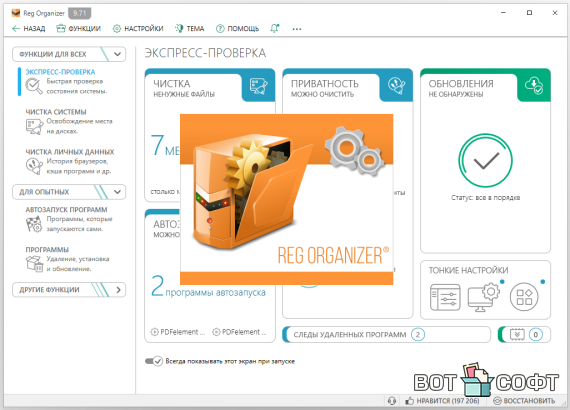Click the first PDFelement startup entry
This screenshot has height=410, width=570.
tap(178, 332)
